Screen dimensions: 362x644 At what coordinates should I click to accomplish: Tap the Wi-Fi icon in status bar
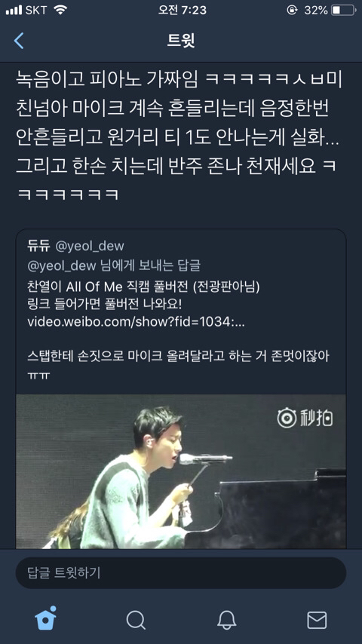point(60,10)
